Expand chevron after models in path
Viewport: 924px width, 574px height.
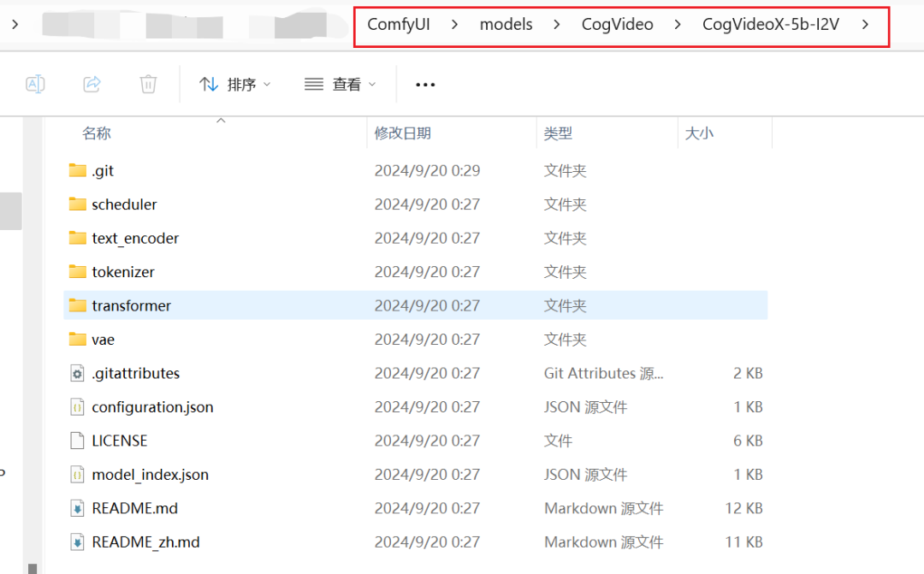[x=556, y=24]
